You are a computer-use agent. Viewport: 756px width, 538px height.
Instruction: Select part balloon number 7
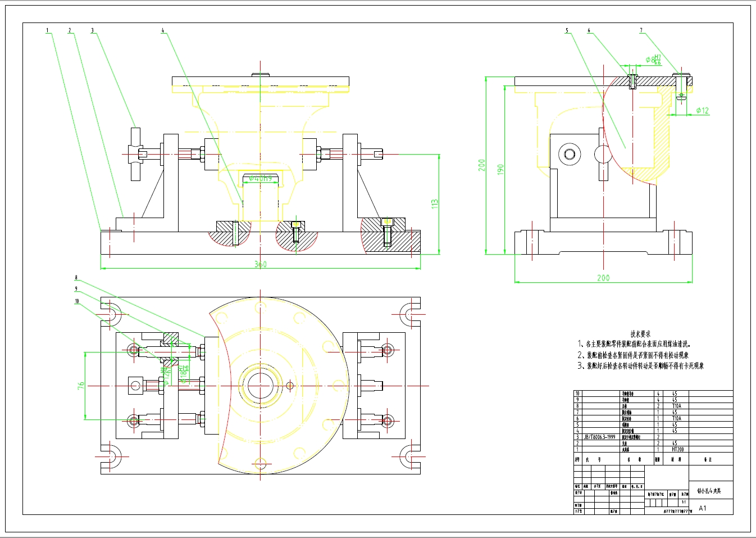641,31
